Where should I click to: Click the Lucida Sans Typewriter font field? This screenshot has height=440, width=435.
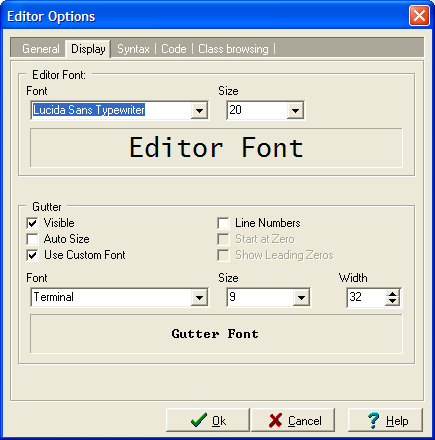point(111,110)
